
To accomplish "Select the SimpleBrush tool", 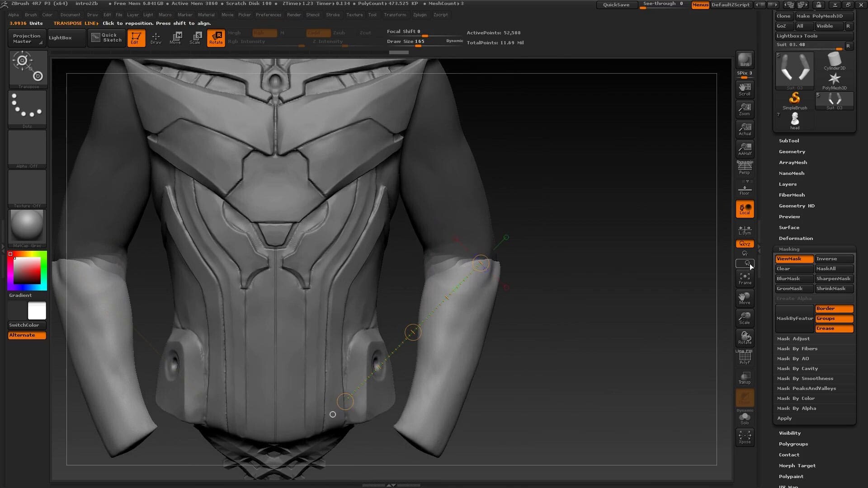I will [x=794, y=101].
